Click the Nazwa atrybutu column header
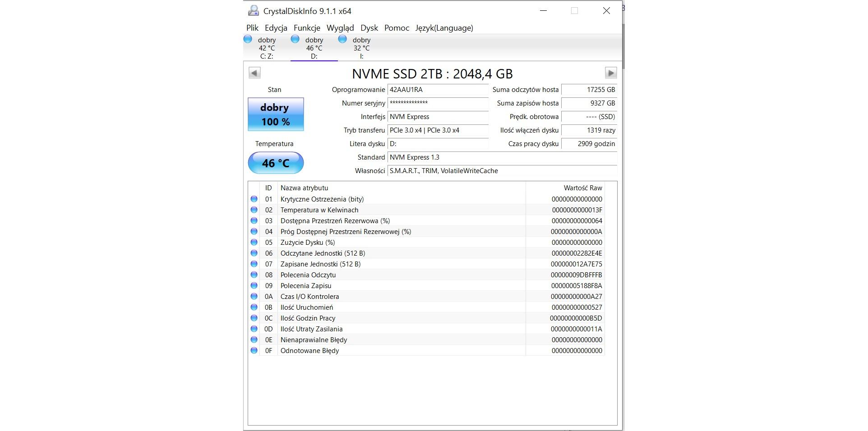The height and width of the screenshot is (431, 868). pos(304,188)
